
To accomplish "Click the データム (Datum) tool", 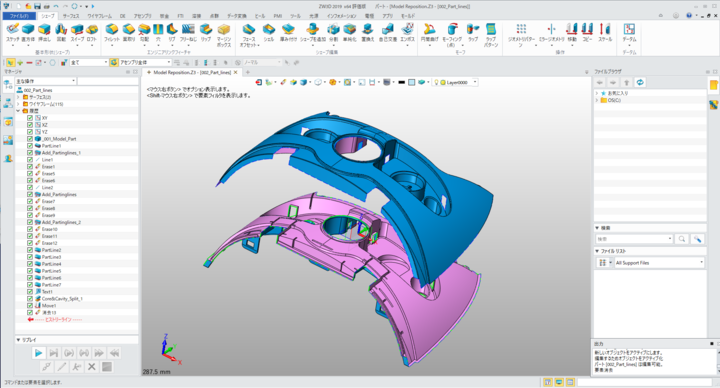I will click(629, 33).
